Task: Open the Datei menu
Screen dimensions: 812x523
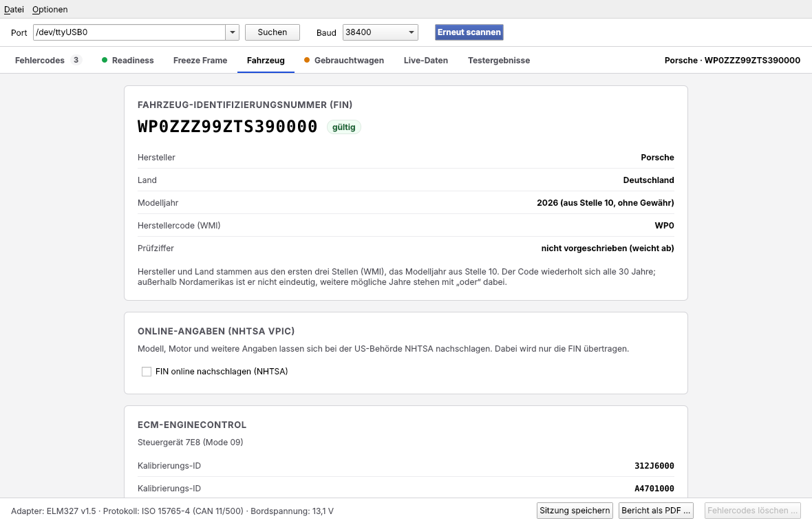Action: 14,10
